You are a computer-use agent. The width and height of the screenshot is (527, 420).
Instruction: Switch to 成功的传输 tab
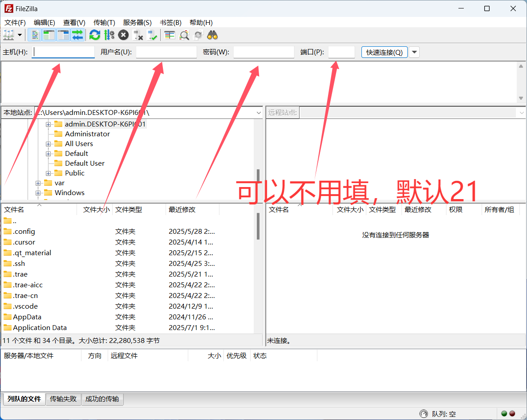pyautogui.click(x=102, y=399)
